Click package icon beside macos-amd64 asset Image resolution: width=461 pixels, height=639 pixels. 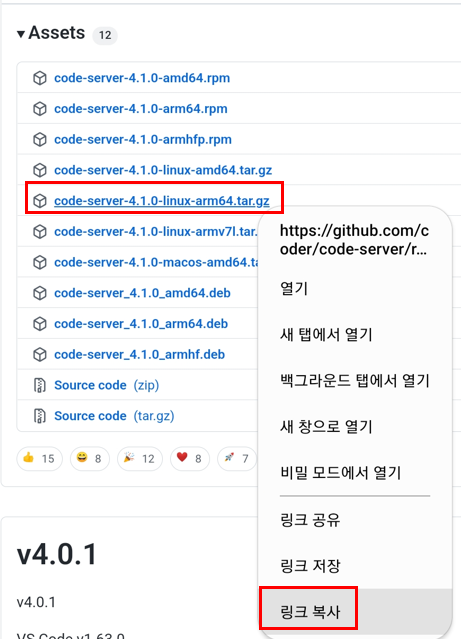tap(40, 262)
